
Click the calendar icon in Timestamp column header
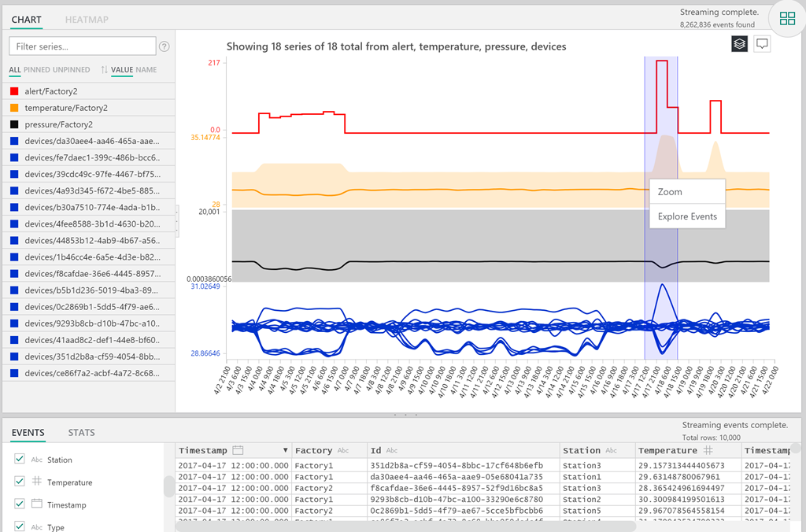click(238, 450)
